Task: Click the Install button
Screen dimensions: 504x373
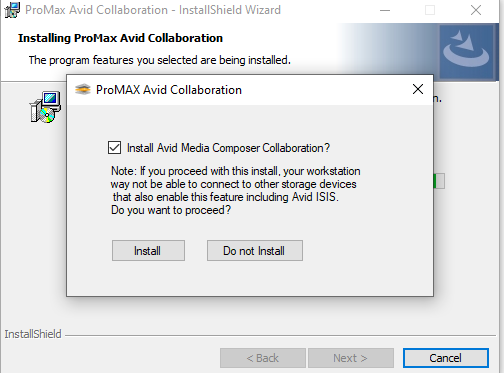Action: [x=148, y=251]
